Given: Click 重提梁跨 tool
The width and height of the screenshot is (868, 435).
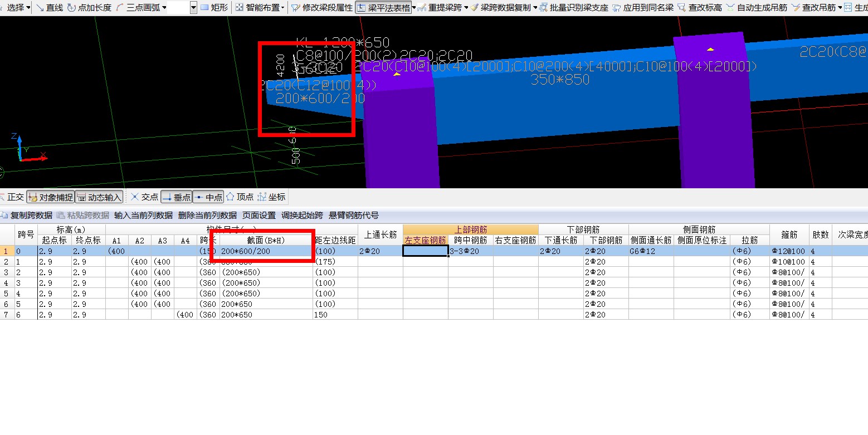Looking at the screenshot, I should tap(439, 8).
